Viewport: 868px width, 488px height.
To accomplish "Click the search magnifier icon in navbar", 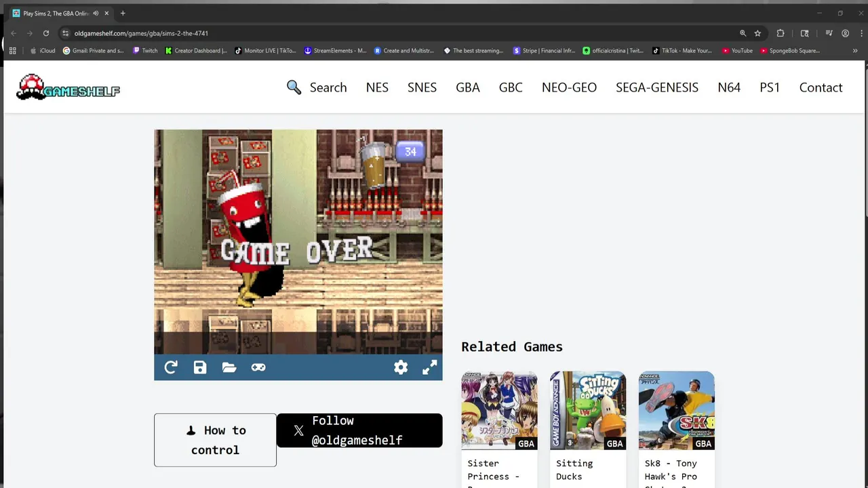I will 294,87.
